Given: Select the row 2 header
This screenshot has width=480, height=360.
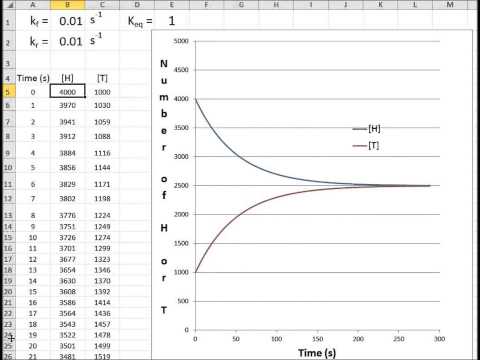Looking at the screenshot, I should click(x=8, y=42).
